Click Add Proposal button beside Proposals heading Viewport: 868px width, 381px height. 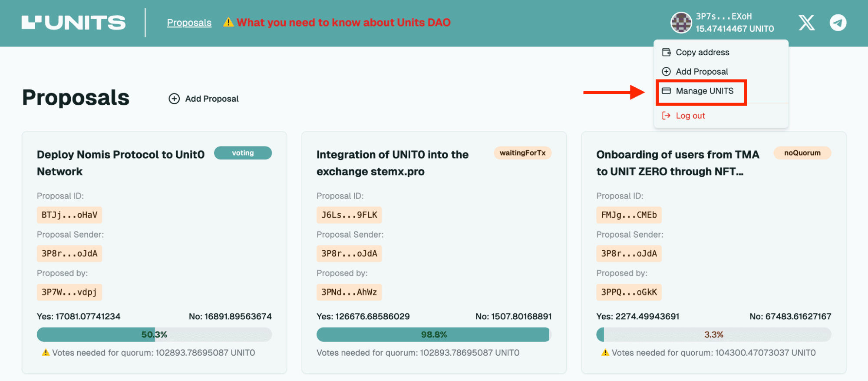point(204,99)
